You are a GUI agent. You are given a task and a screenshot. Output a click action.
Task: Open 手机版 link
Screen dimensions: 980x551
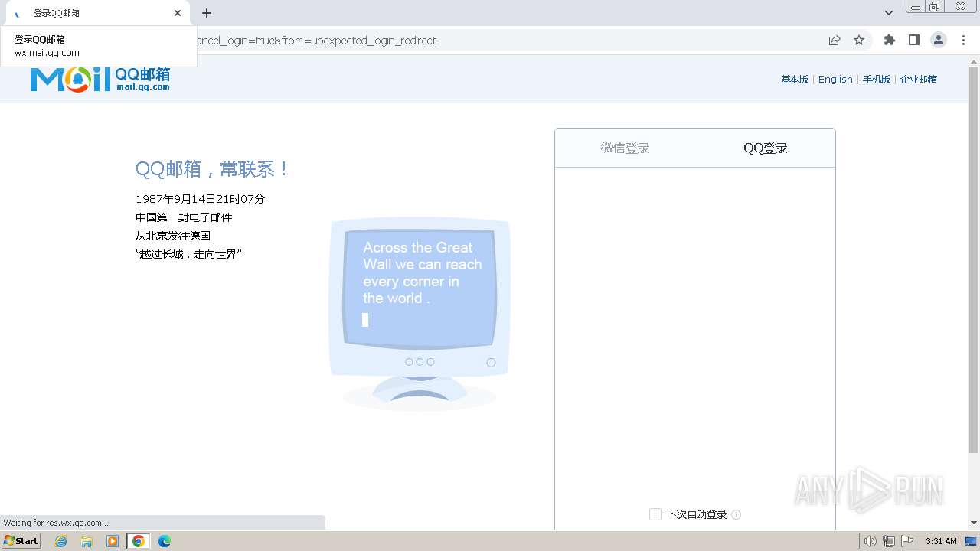click(x=877, y=80)
